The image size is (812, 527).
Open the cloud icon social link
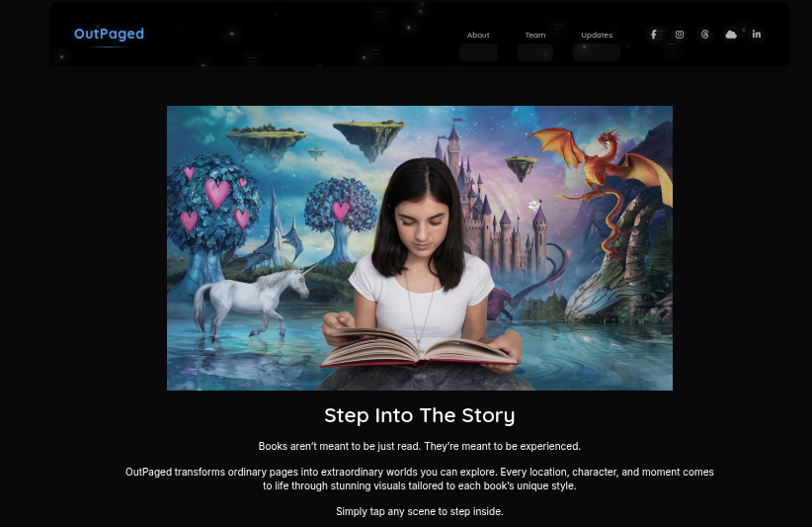pos(731,35)
